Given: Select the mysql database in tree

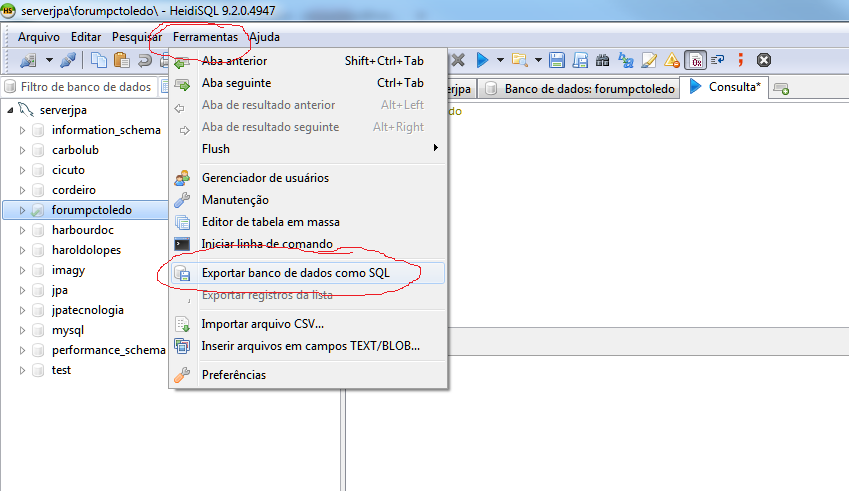Looking at the screenshot, I should pyautogui.click(x=68, y=330).
